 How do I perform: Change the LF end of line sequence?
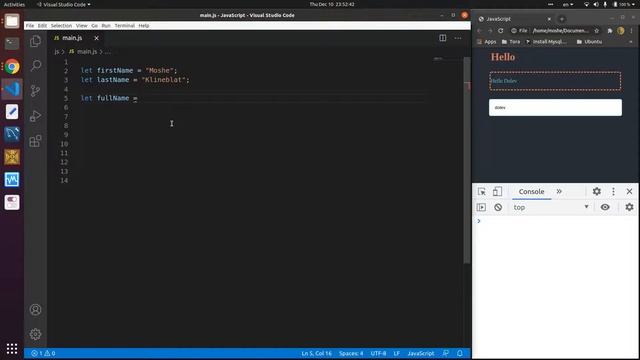pyautogui.click(x=397, y=353)
